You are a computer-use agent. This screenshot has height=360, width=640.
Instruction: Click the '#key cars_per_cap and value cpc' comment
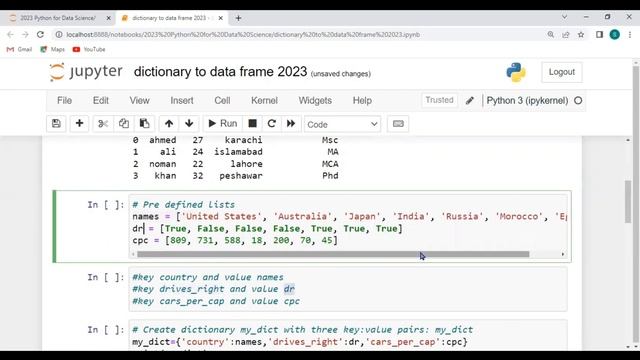point(216,301)
